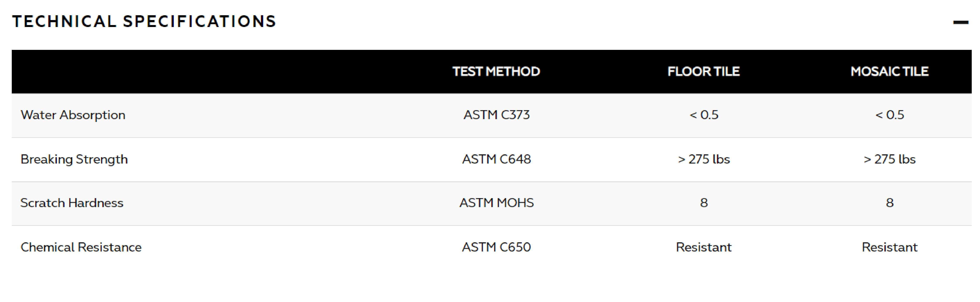Select the ASTM MOHS cell

pyautogui.click(x=496, y=203)
